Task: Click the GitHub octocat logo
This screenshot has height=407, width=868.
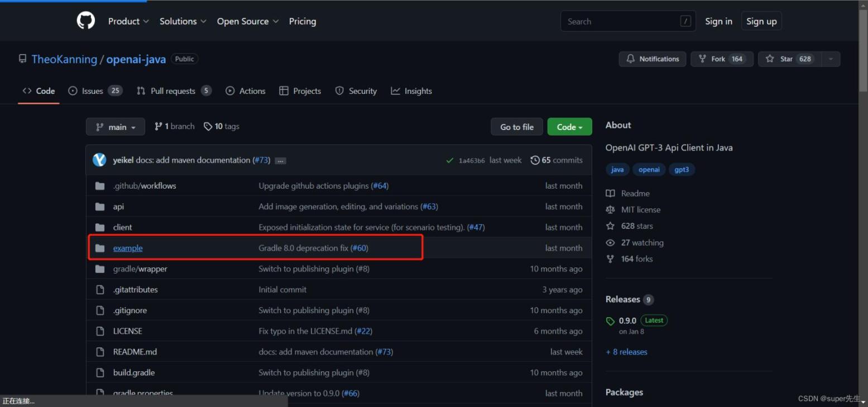Action: point(85,21)
